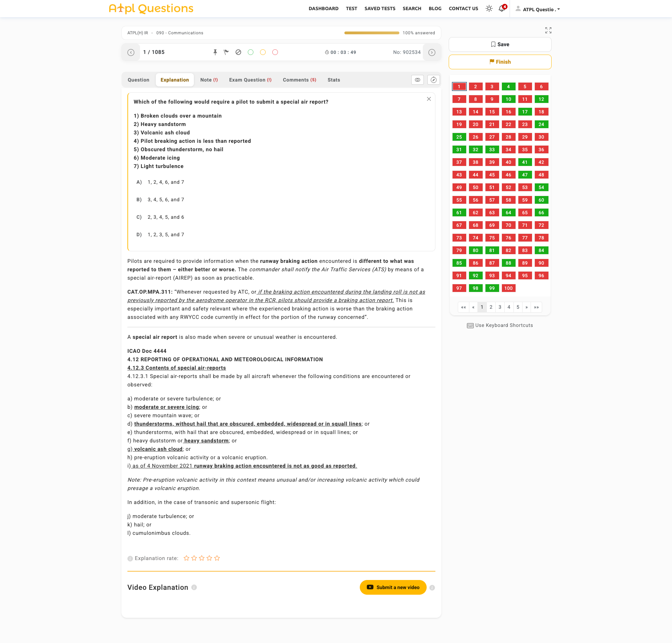Enter fullscreen with expand arrows icon
672x643 pixels.
point(548,30)
